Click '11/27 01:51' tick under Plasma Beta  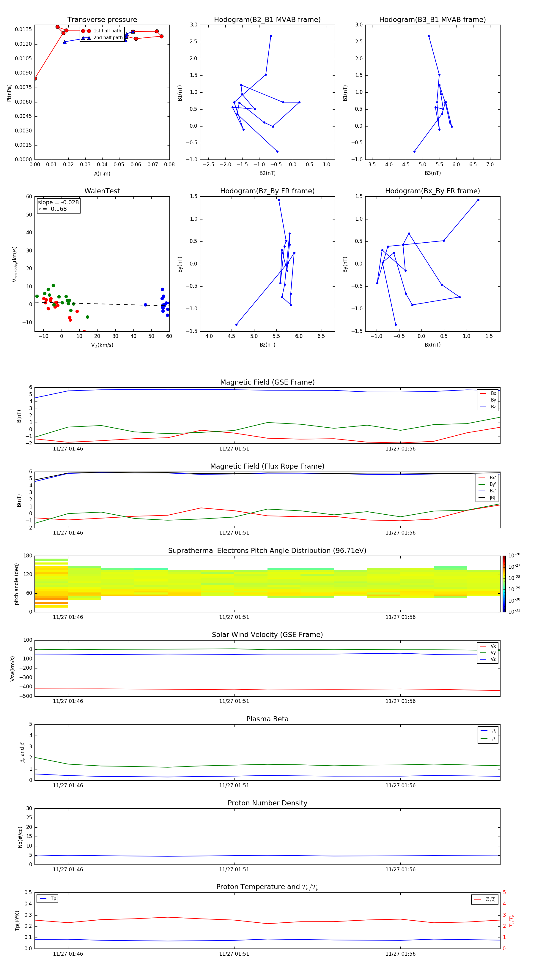click(234, 785)
